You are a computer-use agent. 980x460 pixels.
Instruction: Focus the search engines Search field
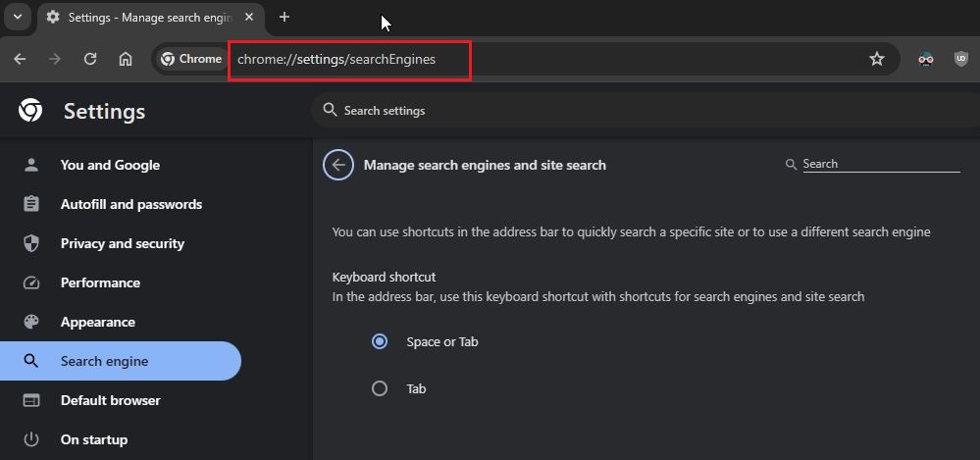pyautogui.click(x=881, y=165)
